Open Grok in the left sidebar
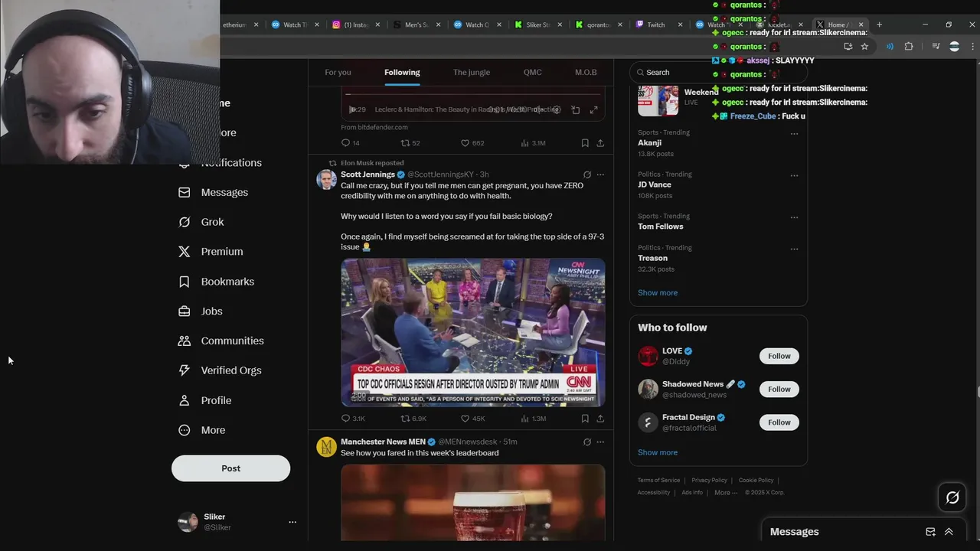 coord(201,222)
